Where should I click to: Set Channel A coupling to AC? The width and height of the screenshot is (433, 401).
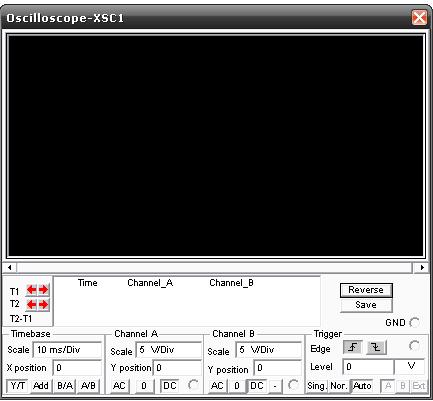click(x=119, y=386)
